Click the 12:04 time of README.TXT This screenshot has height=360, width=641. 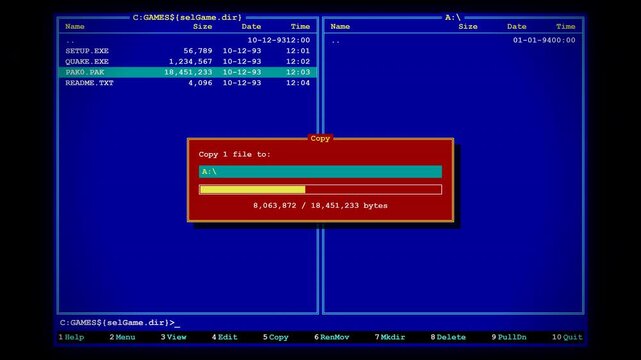pos(298,83)
